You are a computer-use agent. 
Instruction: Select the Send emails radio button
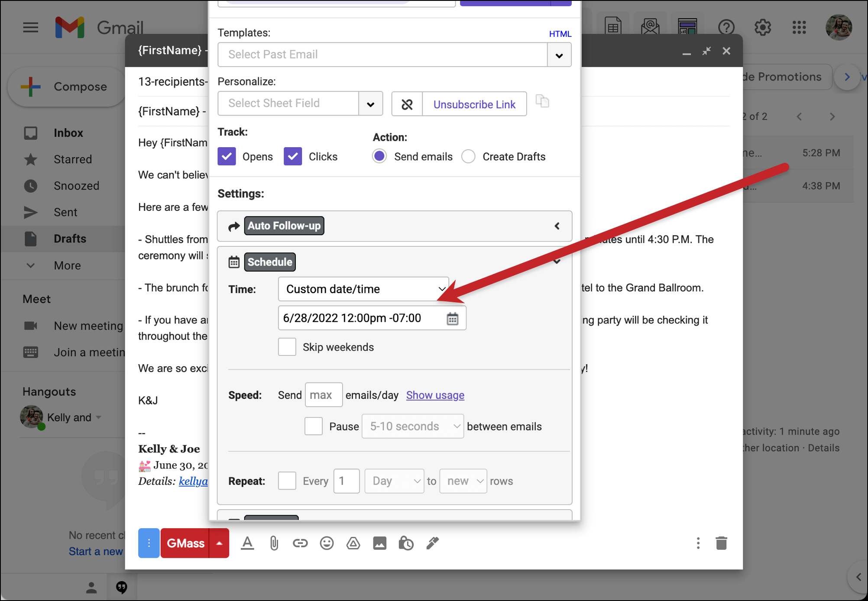pyautogui.click(x=379, y=156)
